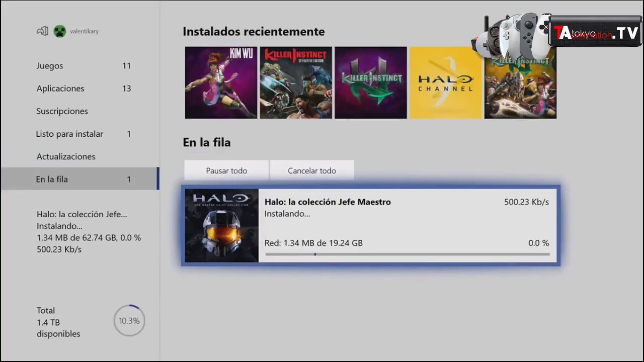644x362 pixels.
Task: Click the 10.3% storage usage ring
Action: click(129, 321)
